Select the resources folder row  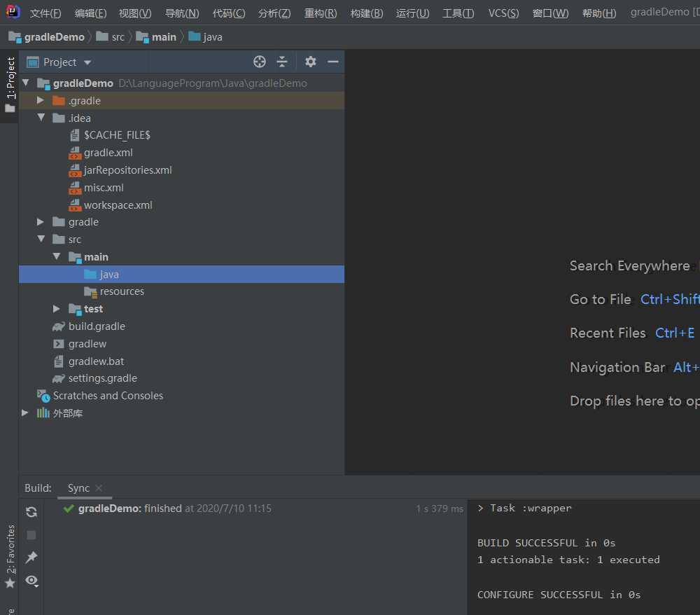(x=181, y=291)
